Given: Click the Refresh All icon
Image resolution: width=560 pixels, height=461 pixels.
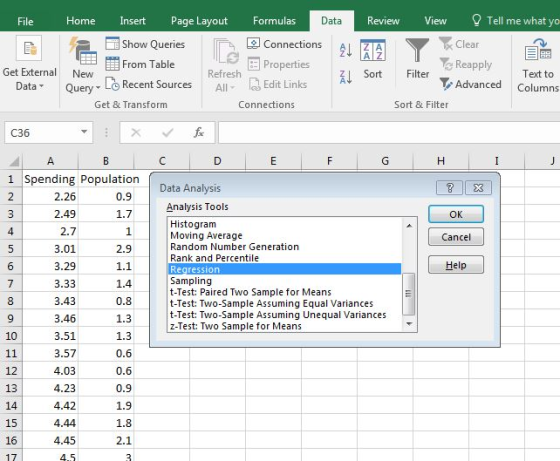Looking at the screenshot, I should [x=226, y=52].
